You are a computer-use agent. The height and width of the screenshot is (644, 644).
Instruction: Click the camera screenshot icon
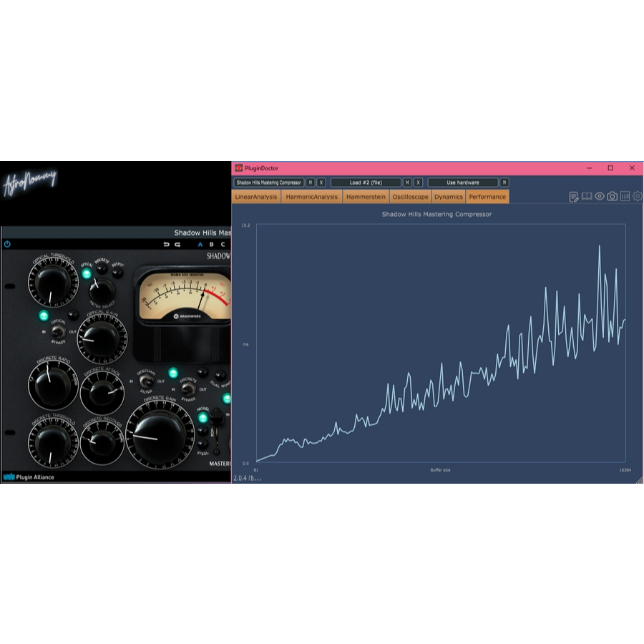[613, 196]
